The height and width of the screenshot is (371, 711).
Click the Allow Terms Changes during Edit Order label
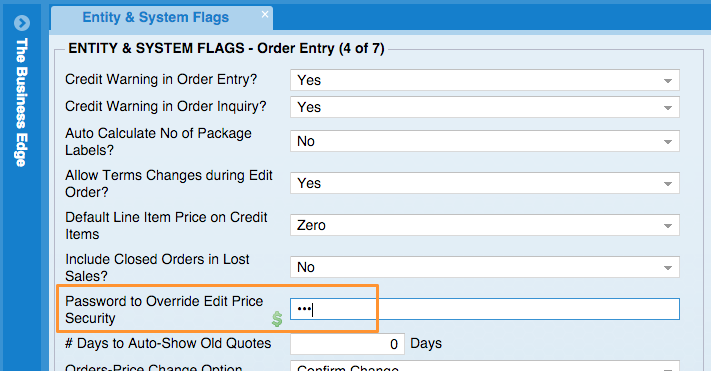169,184
